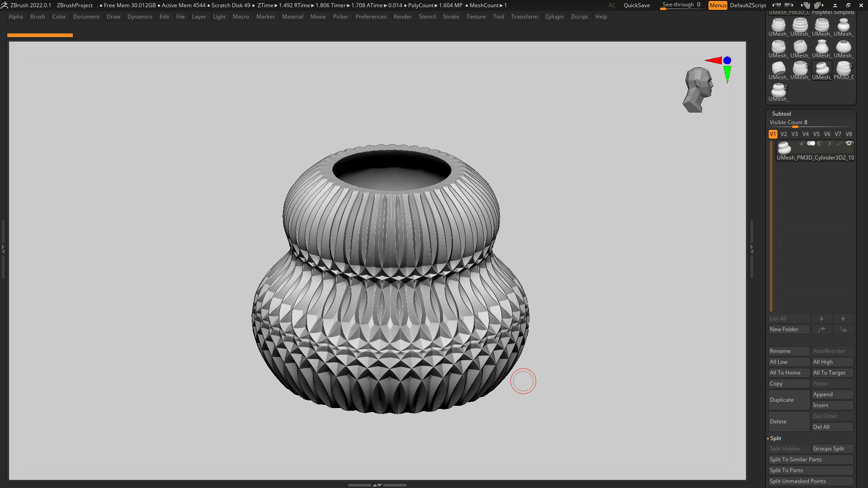
Task: Open the Alpha menu
Action: [x=15, y=17]
